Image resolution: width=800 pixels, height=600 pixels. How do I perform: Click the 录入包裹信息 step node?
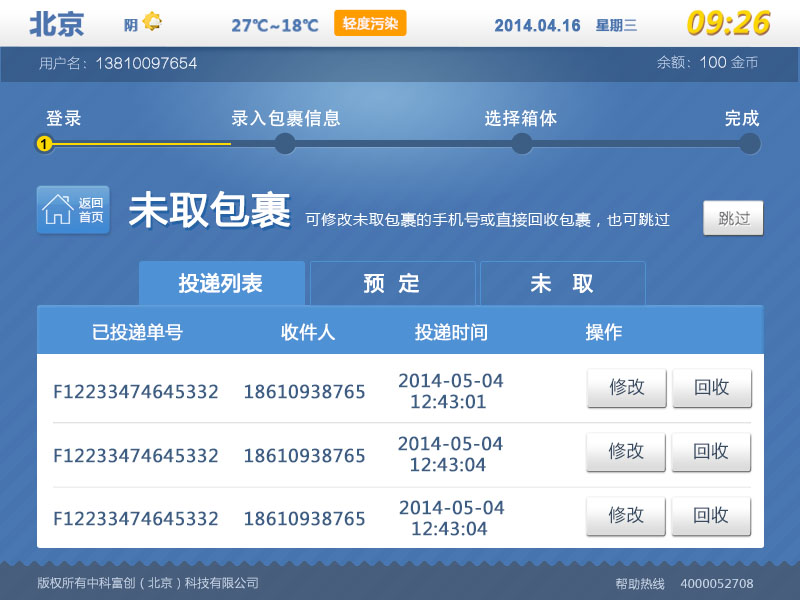[x=285, y=144]
